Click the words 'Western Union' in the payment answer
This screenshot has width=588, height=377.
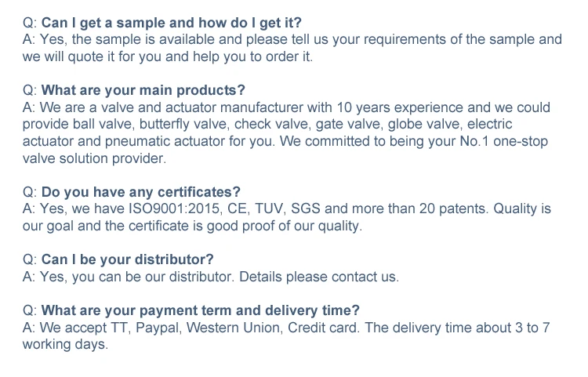tap(234, 328)
